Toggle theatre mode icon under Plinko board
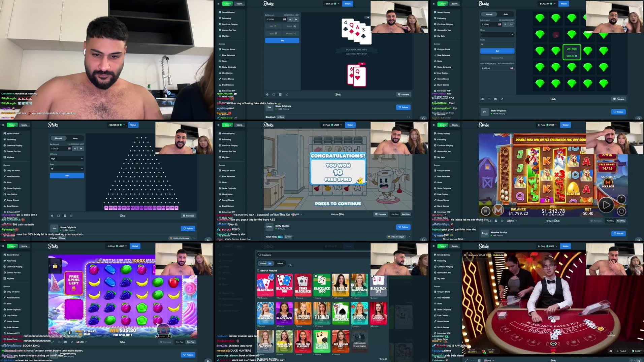The width and height of the screenshot is (644, 362). coord(58,216)
